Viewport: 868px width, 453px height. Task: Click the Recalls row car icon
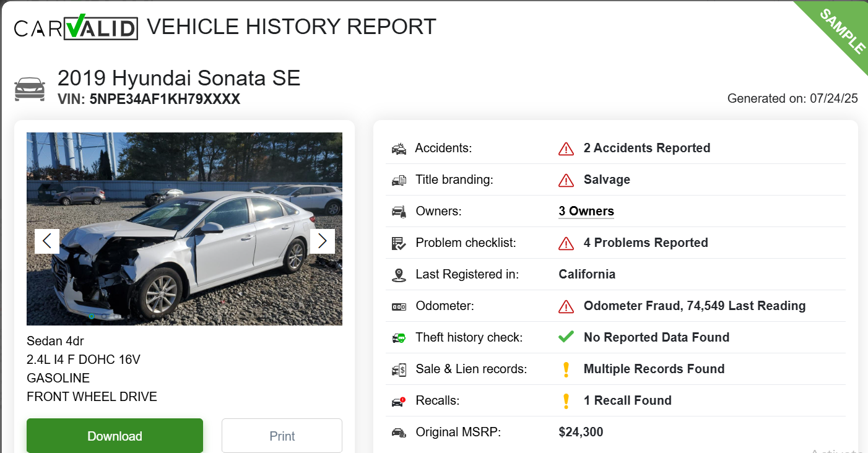point(399,401)
